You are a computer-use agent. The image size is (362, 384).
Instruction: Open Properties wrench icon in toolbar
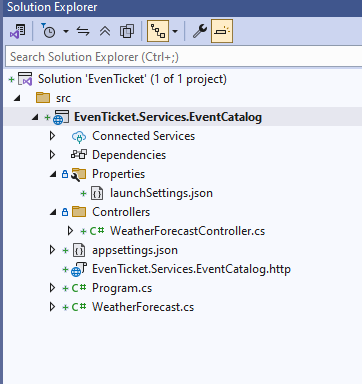point(200,31)
